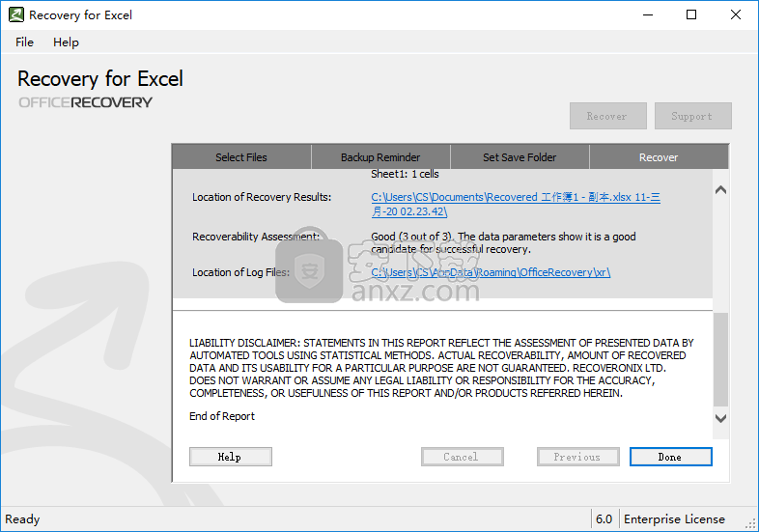Click the 'Ready' status bar text
The width and height of the screenshot is (759, 532).
click(x=22, y=518)
